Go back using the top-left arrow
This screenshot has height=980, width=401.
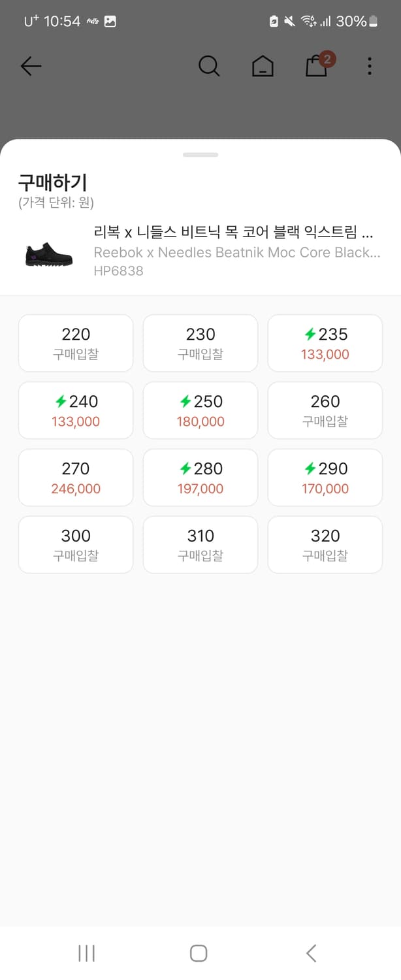click(x=30, y=66)
